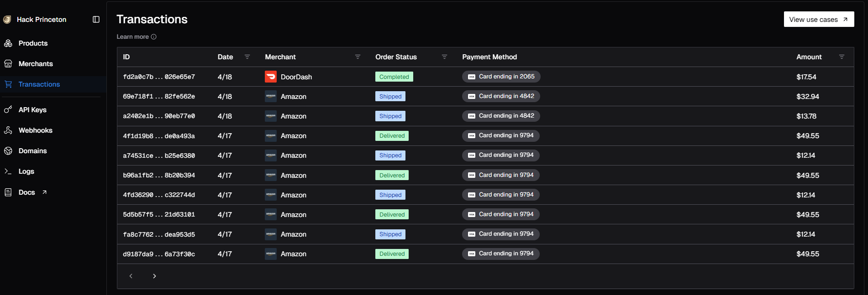
Task: Open the DoorDash transaction row
Action: pyautogui.click(x=485, y=77)
